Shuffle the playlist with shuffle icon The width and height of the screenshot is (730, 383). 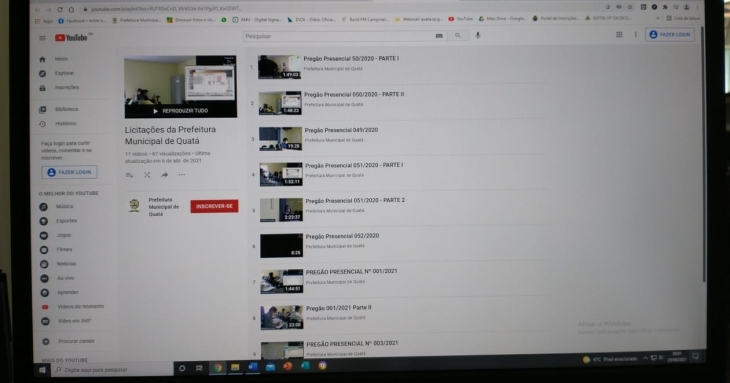147,175
